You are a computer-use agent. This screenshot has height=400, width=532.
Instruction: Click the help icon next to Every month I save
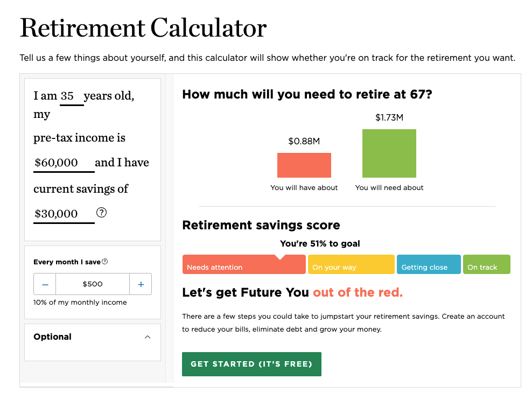click(x=105, y=262)
